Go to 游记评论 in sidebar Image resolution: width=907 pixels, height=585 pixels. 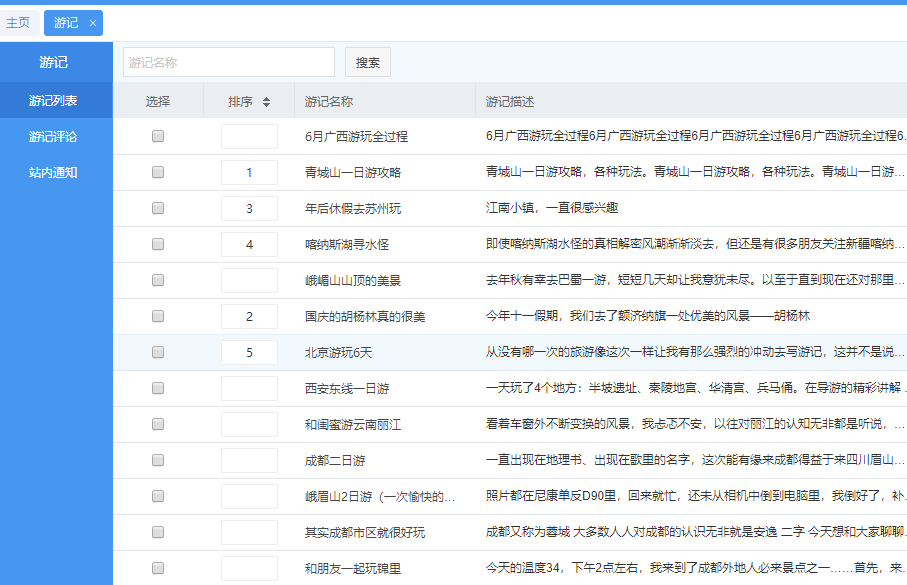click(x=54, y=136)
